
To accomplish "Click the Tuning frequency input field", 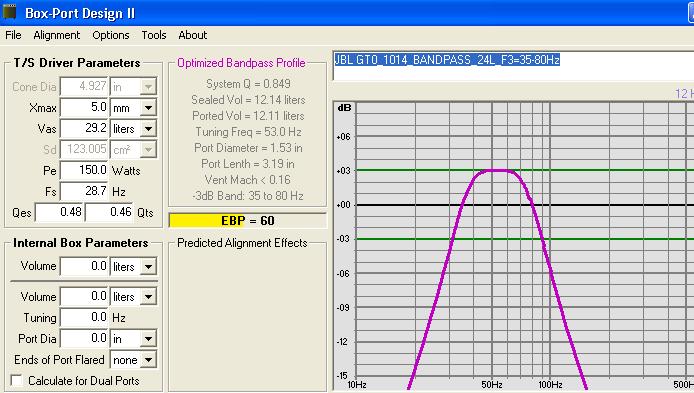I will click(x=84, y=317).
